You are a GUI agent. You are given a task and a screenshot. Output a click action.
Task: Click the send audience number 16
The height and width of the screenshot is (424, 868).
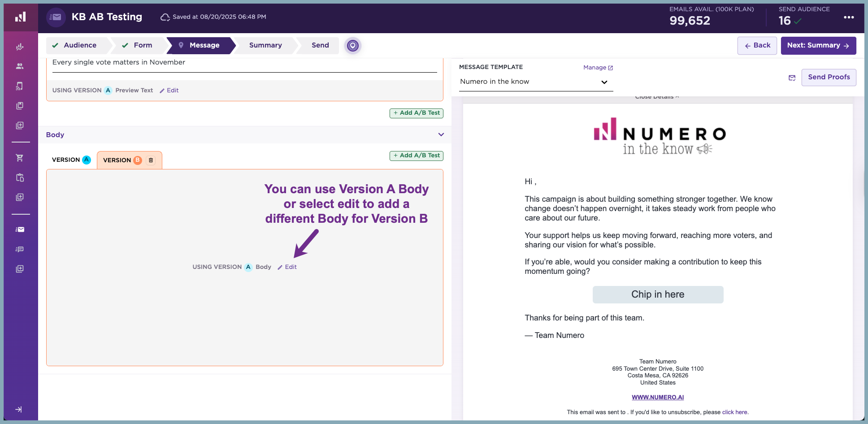785,21
